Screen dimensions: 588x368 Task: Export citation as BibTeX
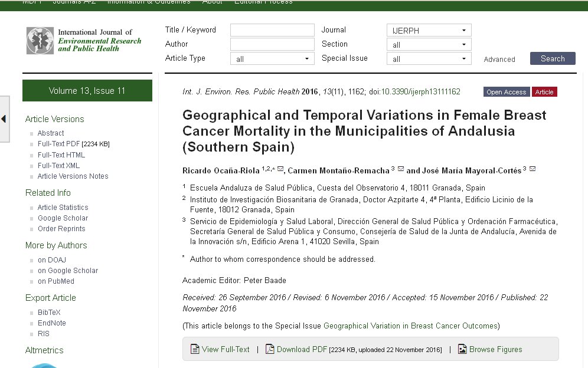coord(49,313)
